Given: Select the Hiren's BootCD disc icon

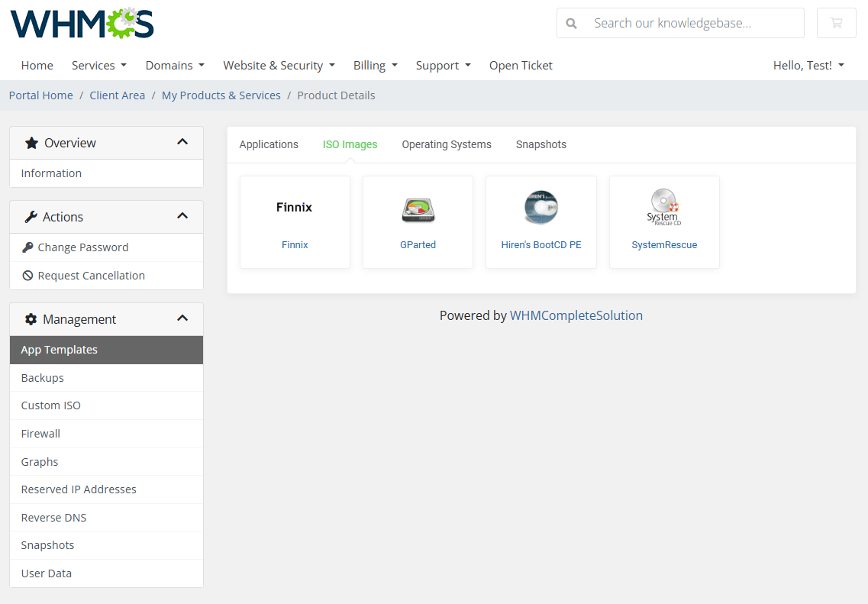Looking at the screenshot, I should [x=540, y=207].
